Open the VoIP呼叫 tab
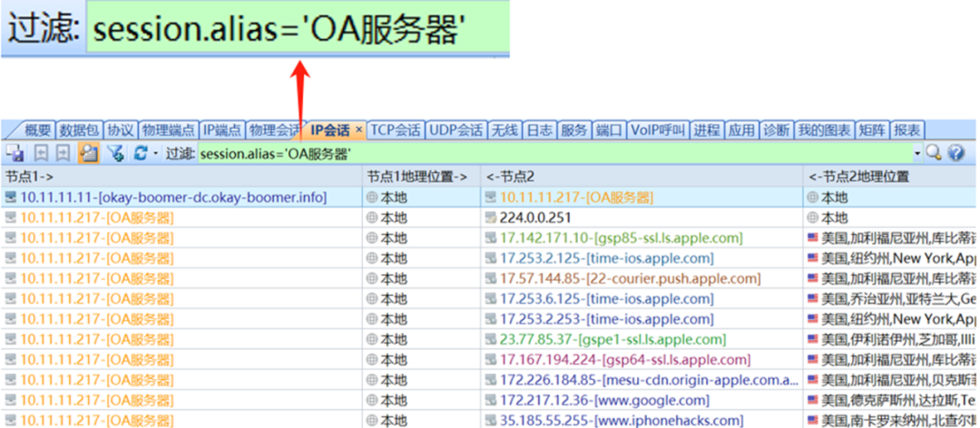980x428 pixels. (659, 130)
